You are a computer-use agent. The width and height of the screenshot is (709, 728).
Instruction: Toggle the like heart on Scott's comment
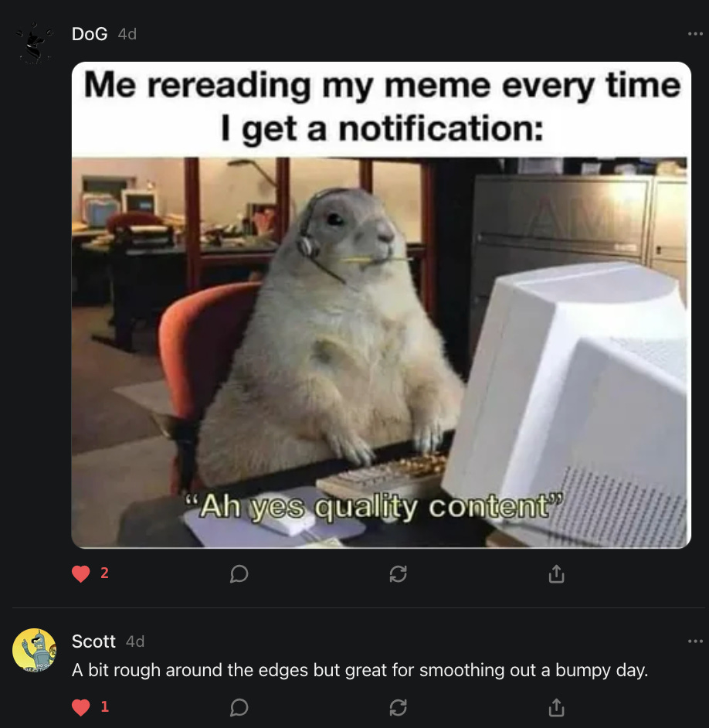point(81,708)
